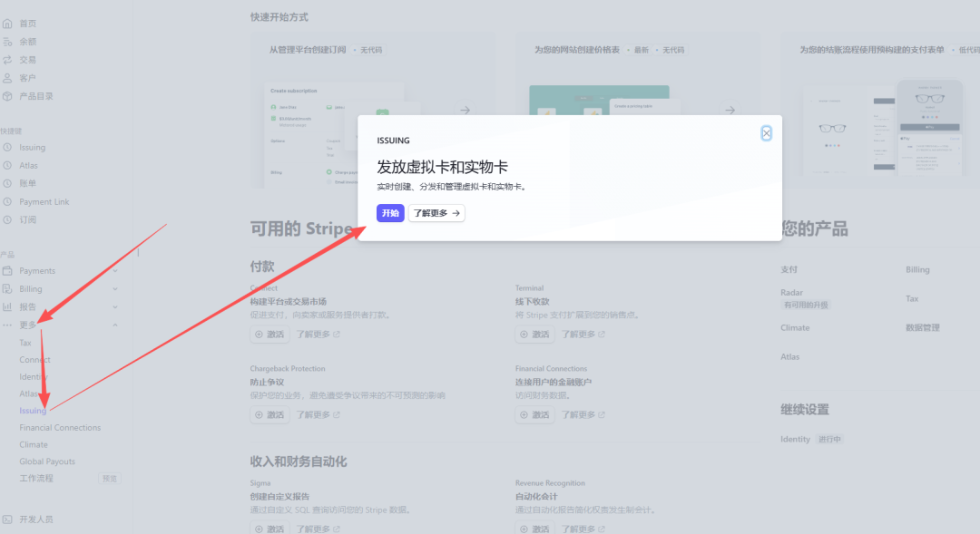Image resolution: width=980 pixels, height=534 pixels.
Task: Open Global Payouts in sidebar
Action: (x=47, y=461)
